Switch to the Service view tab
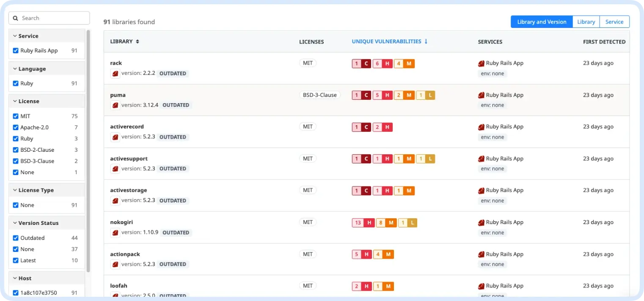The height and width of the screenshot is (301, 644). [x=614, y=22]
